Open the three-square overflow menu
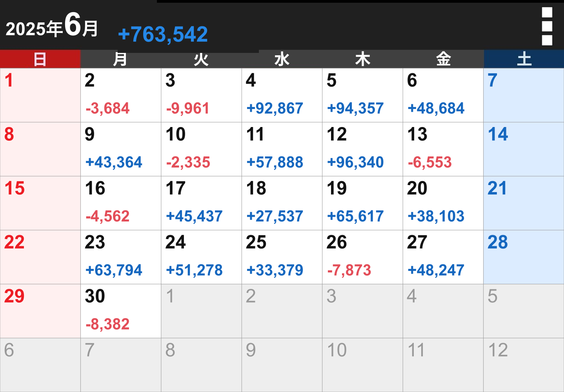564x392 pixels. 547,26
